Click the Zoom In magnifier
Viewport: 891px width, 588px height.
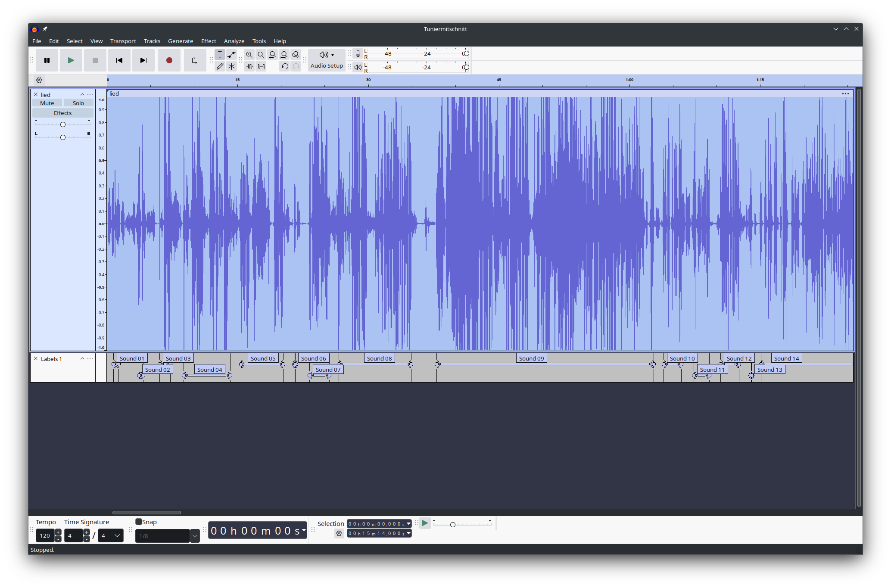[249, 55]
